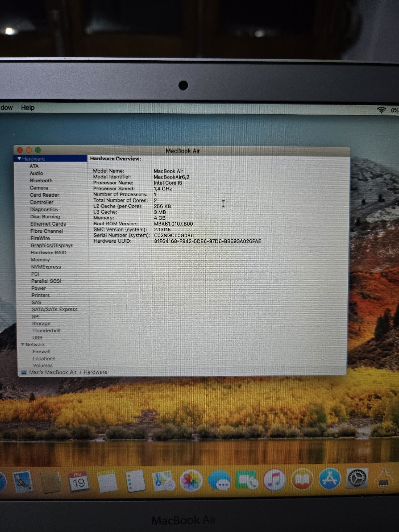Click the serial number C02NGC50G086
Viewport: 399px width, 532px height.
(174, 235)
